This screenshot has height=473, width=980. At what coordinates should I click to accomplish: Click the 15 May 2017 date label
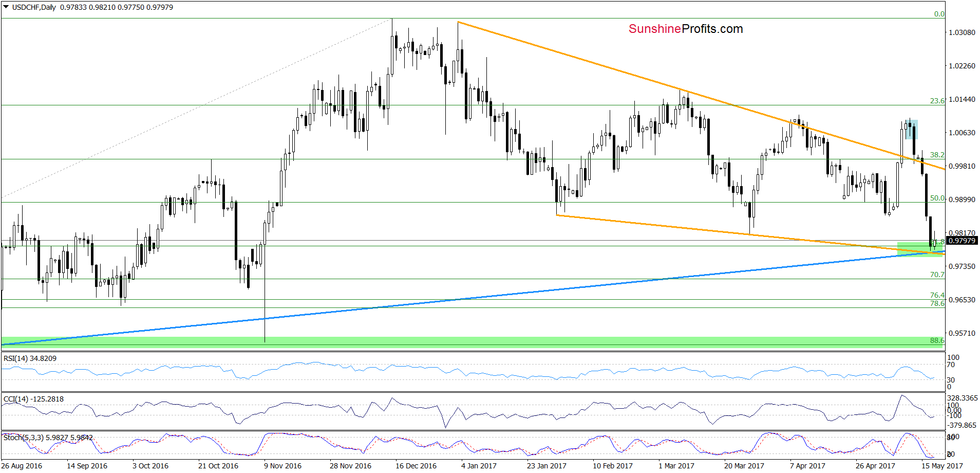click(x=942, y=466)
